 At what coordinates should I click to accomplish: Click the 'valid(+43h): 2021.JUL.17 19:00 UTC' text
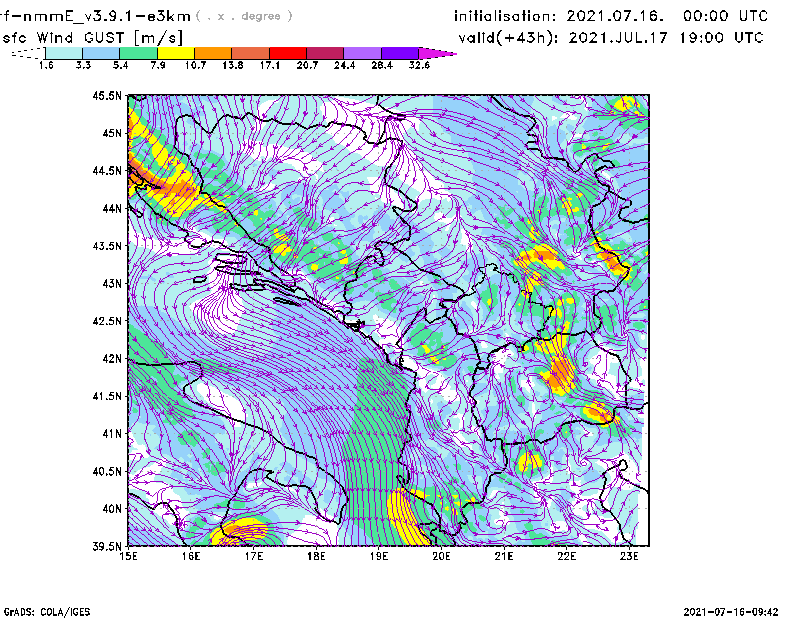pyautogui.click(x=611, y=38)
